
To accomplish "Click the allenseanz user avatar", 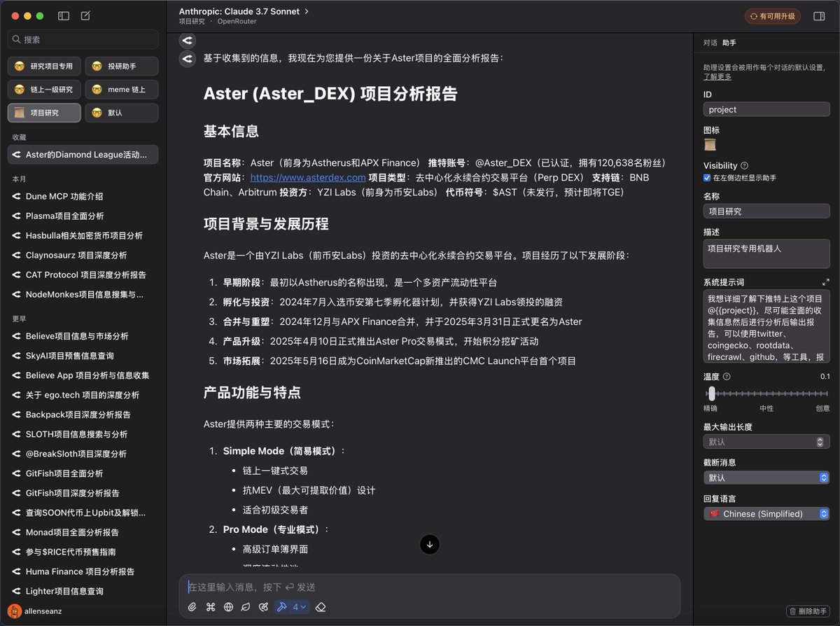I will [x=14, y=611].
